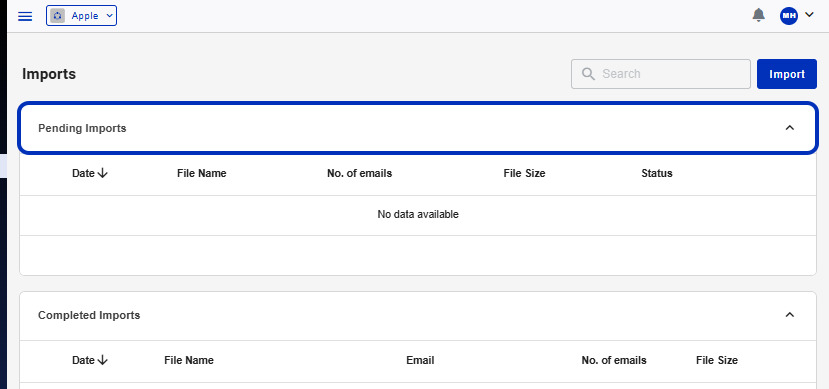Click the MH user avatar
This screenshot has height=389, width=829.
[x=789, y=16]
